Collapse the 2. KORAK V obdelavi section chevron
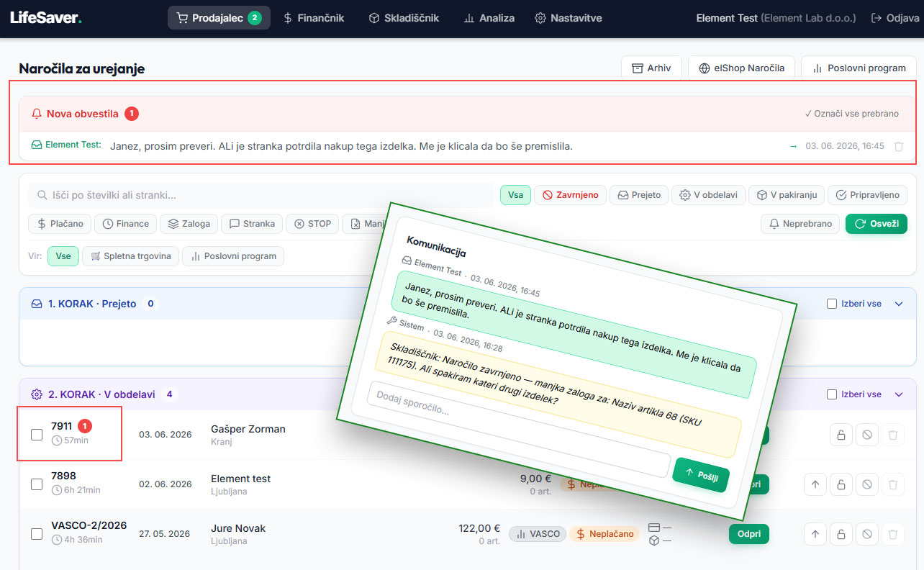This screenshot has width=924, height=570. pos(899,394)
